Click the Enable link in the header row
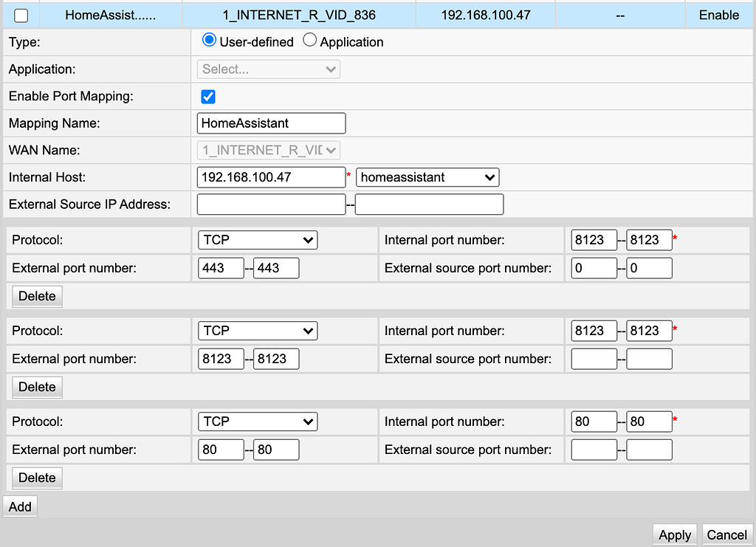This screenshot has width=756, height=547. 720,13
